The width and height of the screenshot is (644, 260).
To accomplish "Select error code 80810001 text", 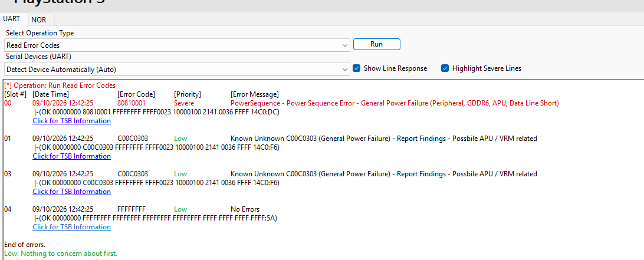I will click(x=132, y=103).
